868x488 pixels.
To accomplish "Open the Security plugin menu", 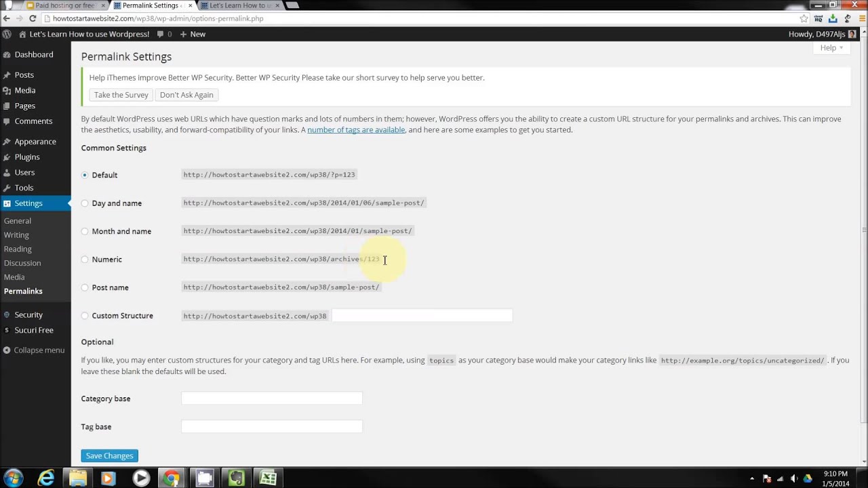I will [28, 314].
